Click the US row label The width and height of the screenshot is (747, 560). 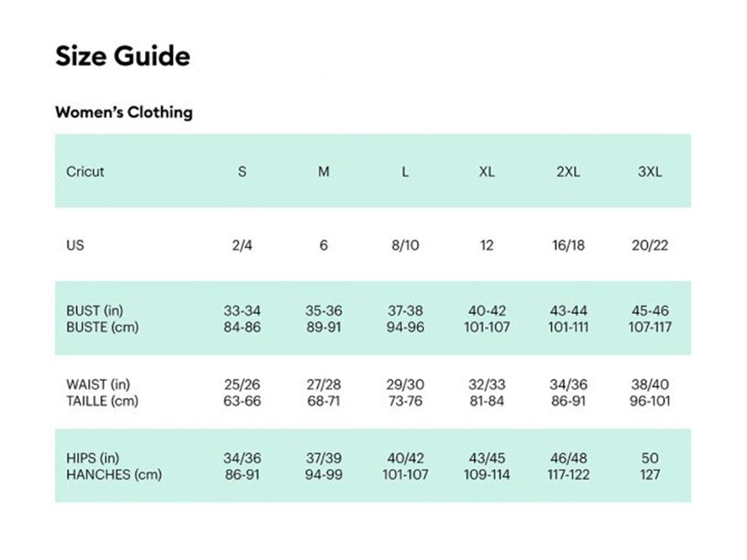tap(75, 245)
